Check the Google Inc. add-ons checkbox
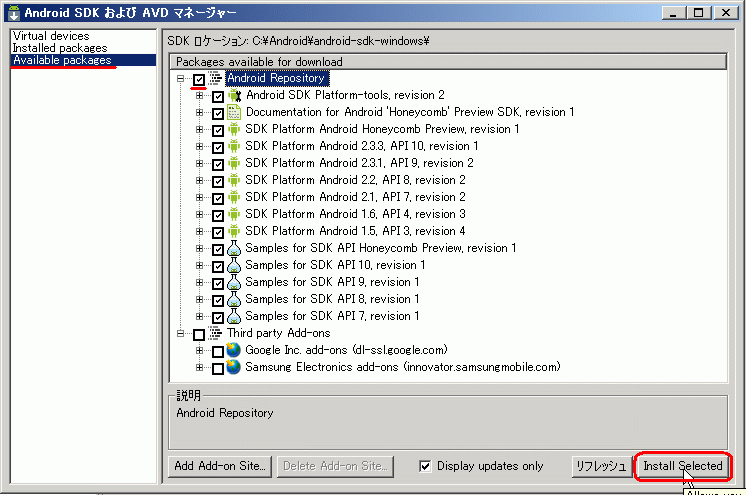Screen dimensions: 746x495 218,352
